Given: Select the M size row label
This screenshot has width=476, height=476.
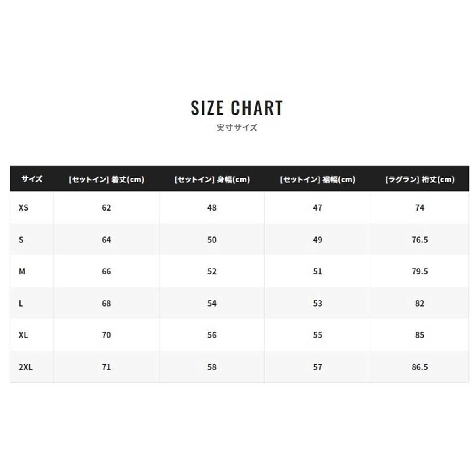Looking at the screenshot, I should [22, 271].
